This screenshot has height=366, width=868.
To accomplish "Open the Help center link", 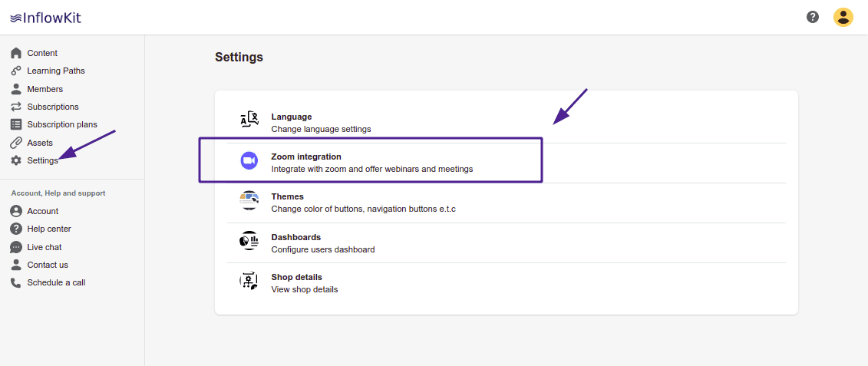I will point(49,229).
